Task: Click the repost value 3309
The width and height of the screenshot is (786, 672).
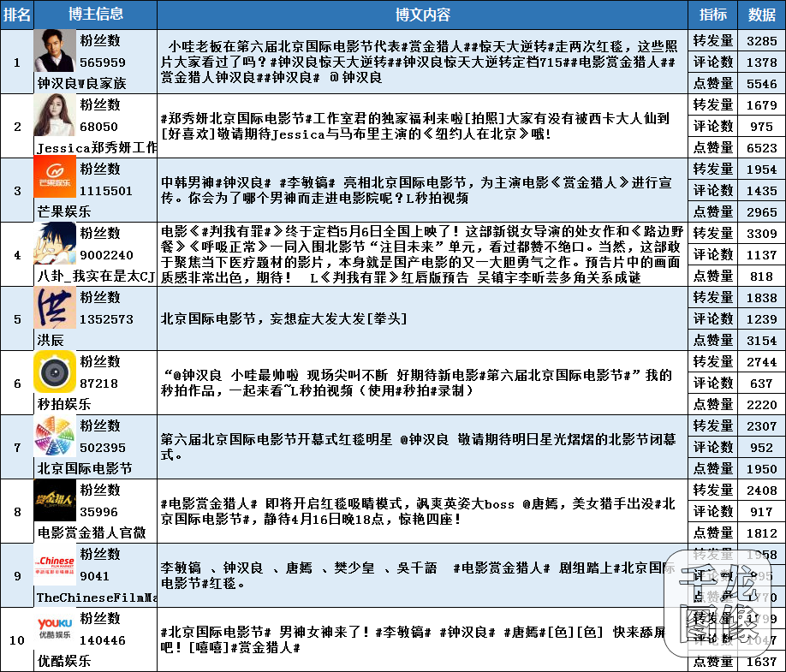Action: [761, 234]
